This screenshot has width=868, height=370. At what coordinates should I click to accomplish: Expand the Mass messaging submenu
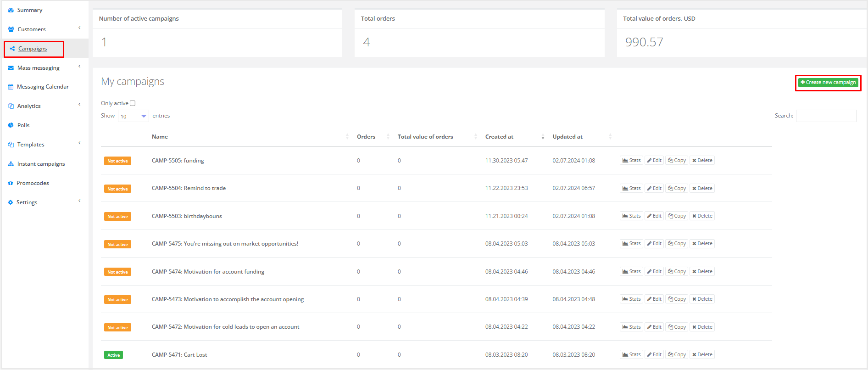tap(79, 67)
